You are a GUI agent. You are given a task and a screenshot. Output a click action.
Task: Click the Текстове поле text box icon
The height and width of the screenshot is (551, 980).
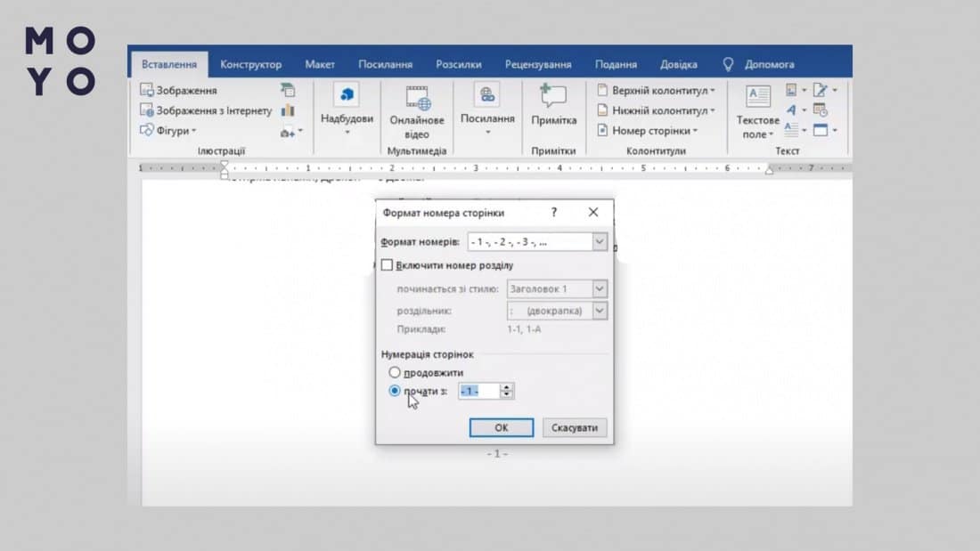click(757, 96)
